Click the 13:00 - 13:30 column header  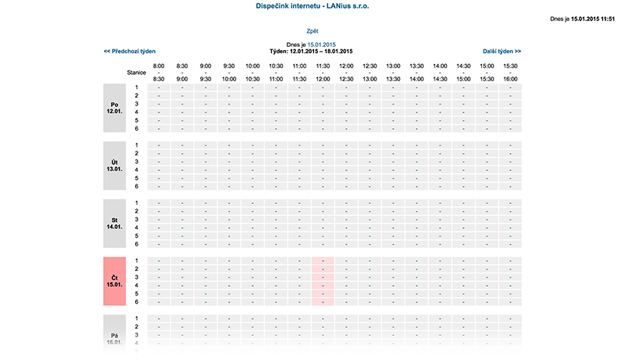393,73
